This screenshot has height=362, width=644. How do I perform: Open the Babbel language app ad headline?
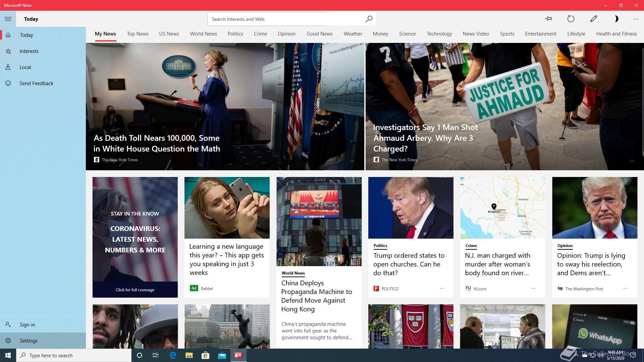click(227, 259)
